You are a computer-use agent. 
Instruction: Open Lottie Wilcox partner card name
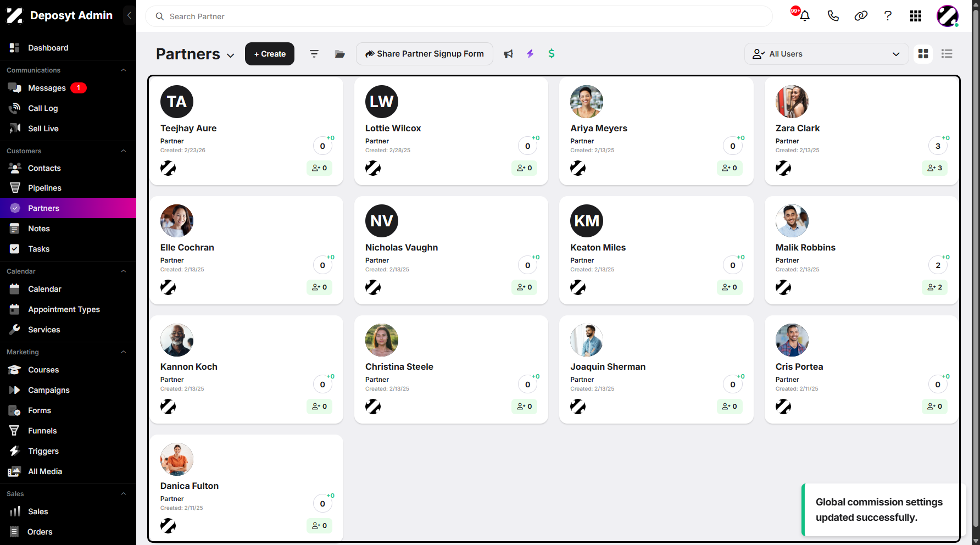[x=393, y=128]
